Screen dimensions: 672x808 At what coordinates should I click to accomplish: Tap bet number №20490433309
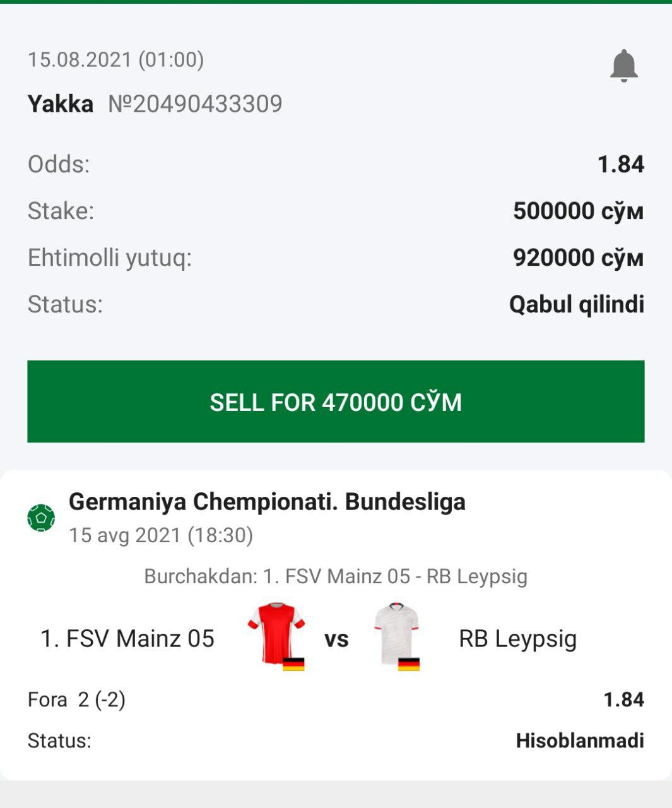[x=195, y=104]
